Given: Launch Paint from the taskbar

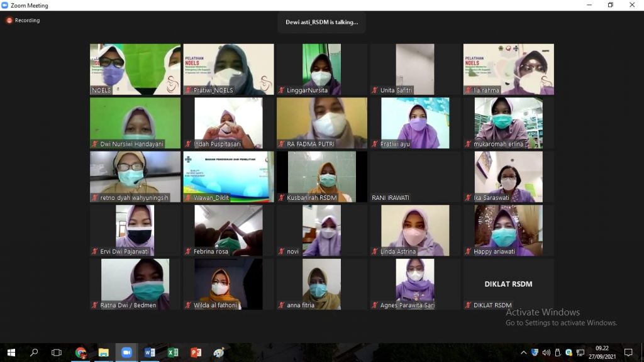Looking at the screenshot, I should tap(219, 353).
